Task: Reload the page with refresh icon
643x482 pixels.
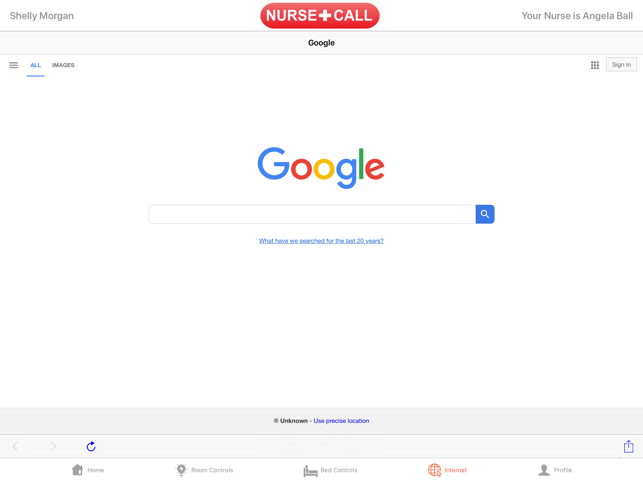Action: 91,446
